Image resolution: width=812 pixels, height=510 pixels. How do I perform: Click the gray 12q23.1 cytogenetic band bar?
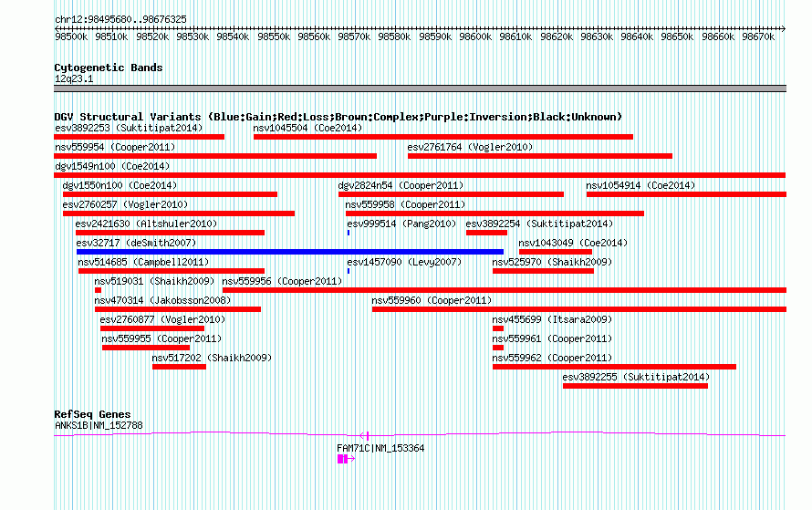420,88
